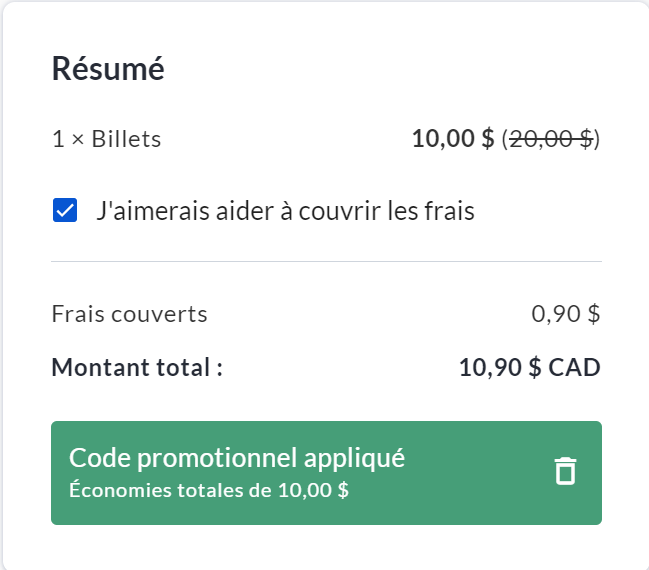
Task: Remove the applied promo code via trash icon
Action: pos(566,471)
